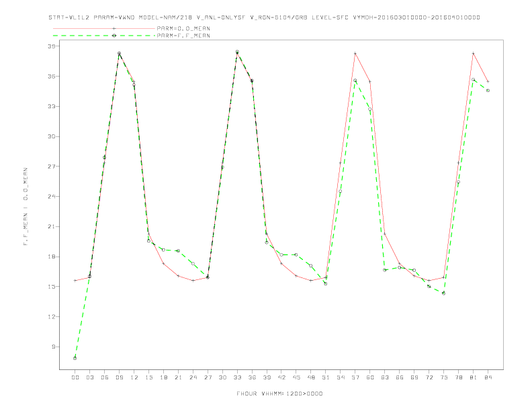Click x-axis tick label 69
The height and width of the screenshot is (411, 532).
tap(414, 377)
